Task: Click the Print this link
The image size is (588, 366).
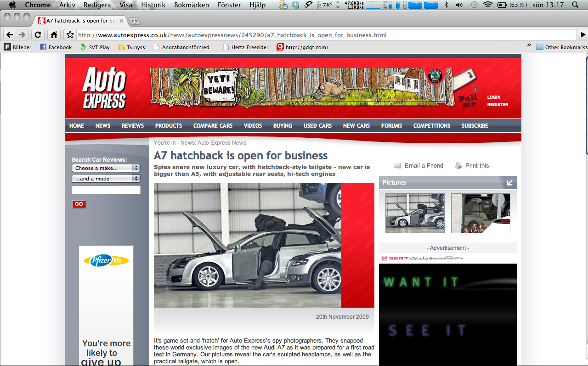Action: click(472, 165)
